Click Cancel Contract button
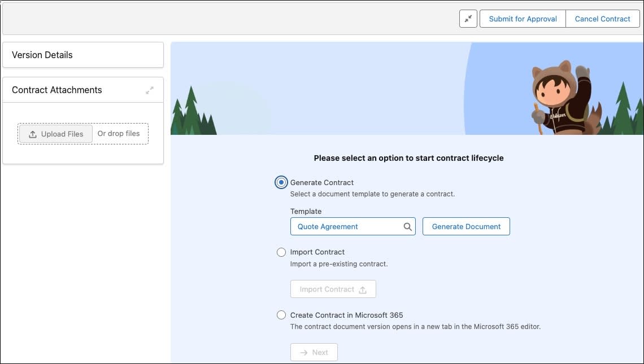 (602, 19)
